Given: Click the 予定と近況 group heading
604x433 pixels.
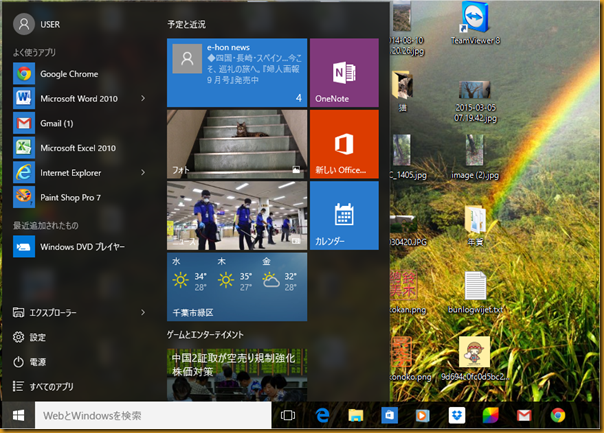Looking at the screenshot, I should pos(186,25).
